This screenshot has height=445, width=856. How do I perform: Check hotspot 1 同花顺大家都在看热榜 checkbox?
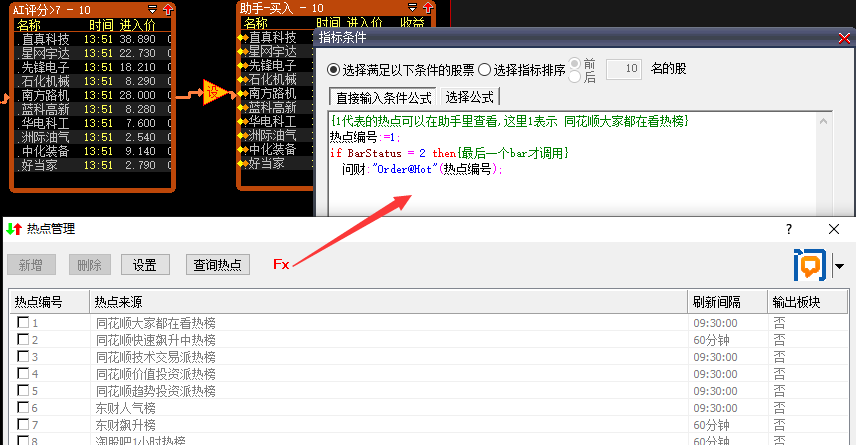click(22, 323)
